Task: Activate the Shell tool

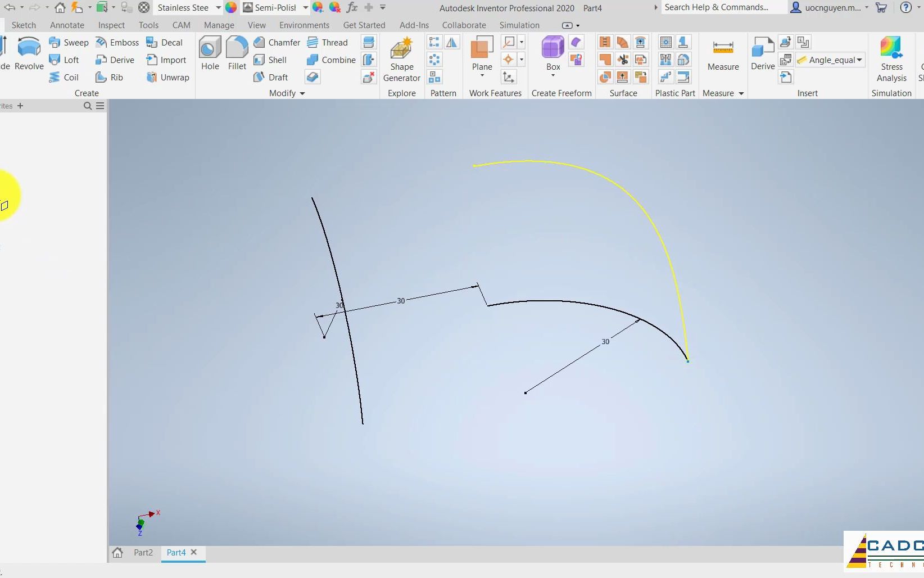Action: pos(271,60)
